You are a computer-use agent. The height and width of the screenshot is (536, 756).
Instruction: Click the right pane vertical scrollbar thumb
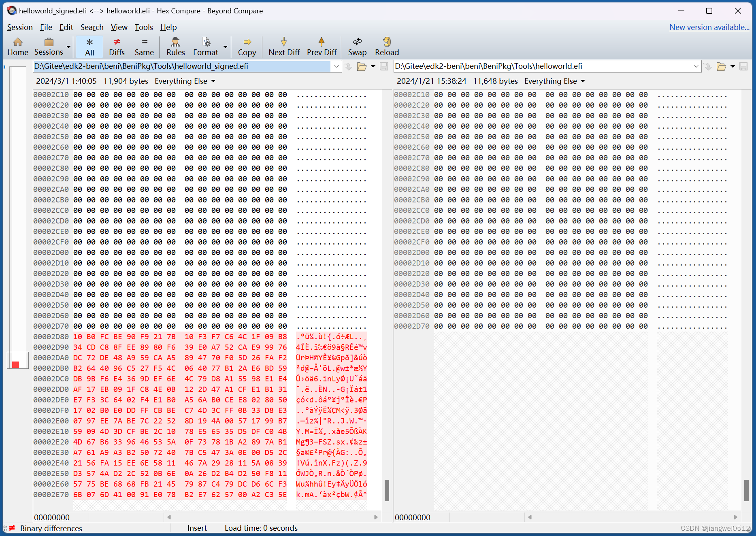[x=746, y=490]
